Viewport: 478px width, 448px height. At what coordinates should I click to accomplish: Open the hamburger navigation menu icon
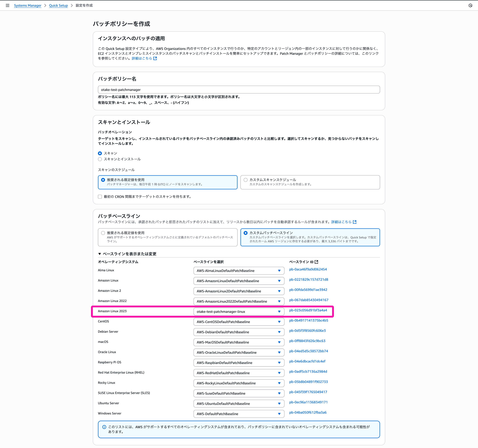click(7, 5)
